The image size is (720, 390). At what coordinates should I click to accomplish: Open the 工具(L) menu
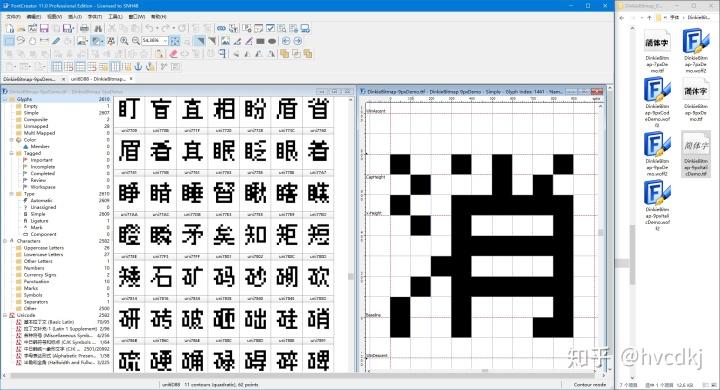coord(115,17)
